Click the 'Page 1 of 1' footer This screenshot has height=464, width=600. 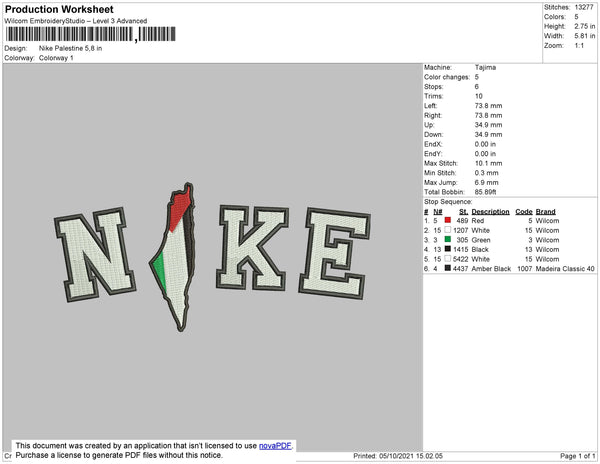578,456
